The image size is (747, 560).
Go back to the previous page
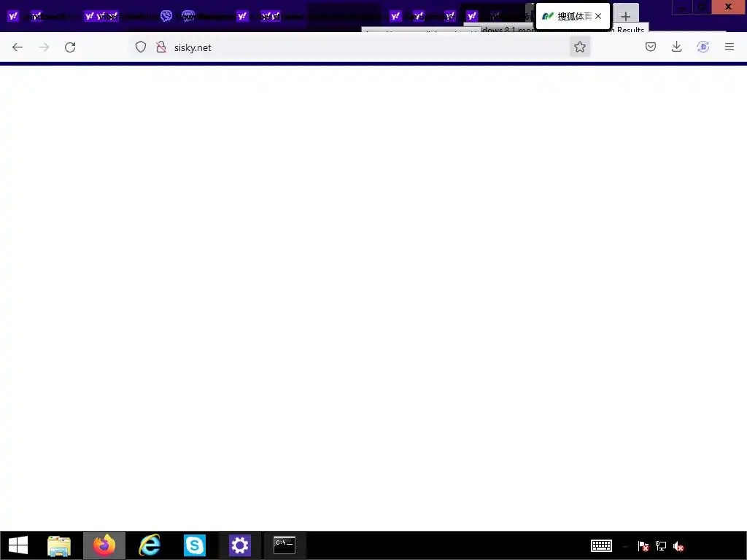(18, 47)
